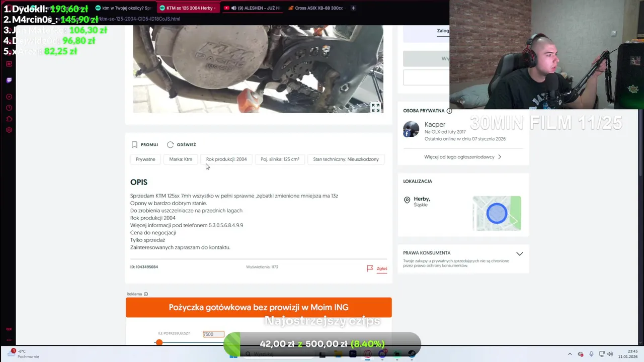Open Settings gear icon in the sidebar
The image size is (644, 362).
tap(9, 130)
